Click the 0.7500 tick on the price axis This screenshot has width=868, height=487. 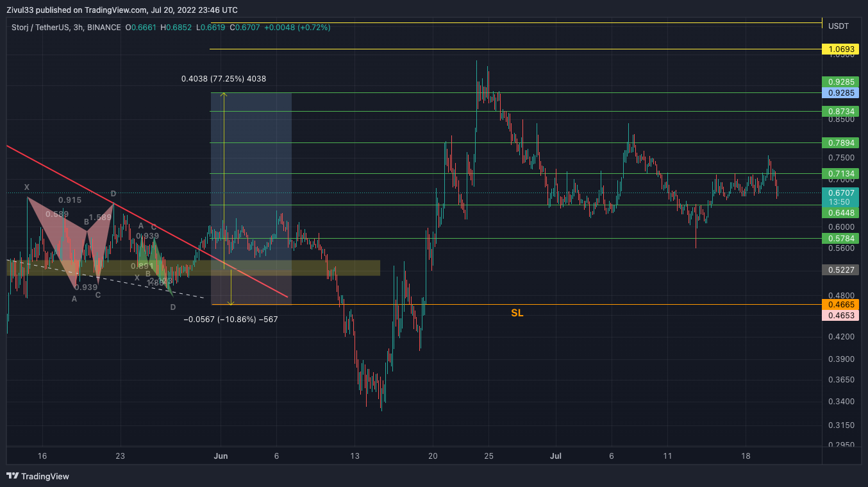[x=841, y=158]
